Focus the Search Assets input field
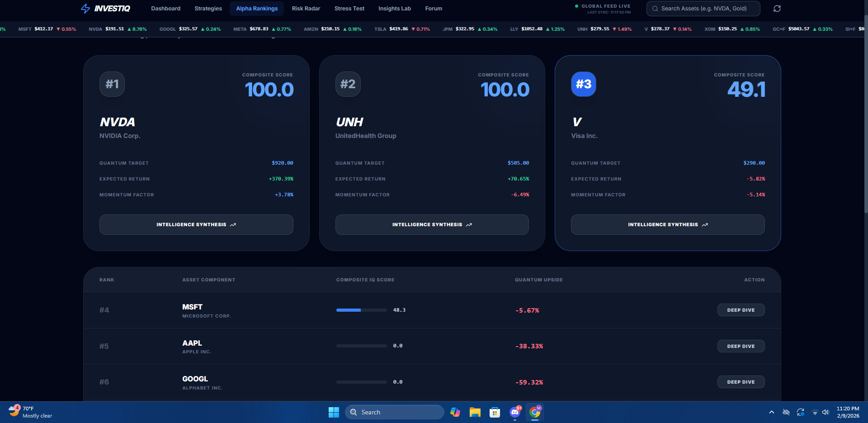Viewport: 868px width, 423px height. [703, 9]
